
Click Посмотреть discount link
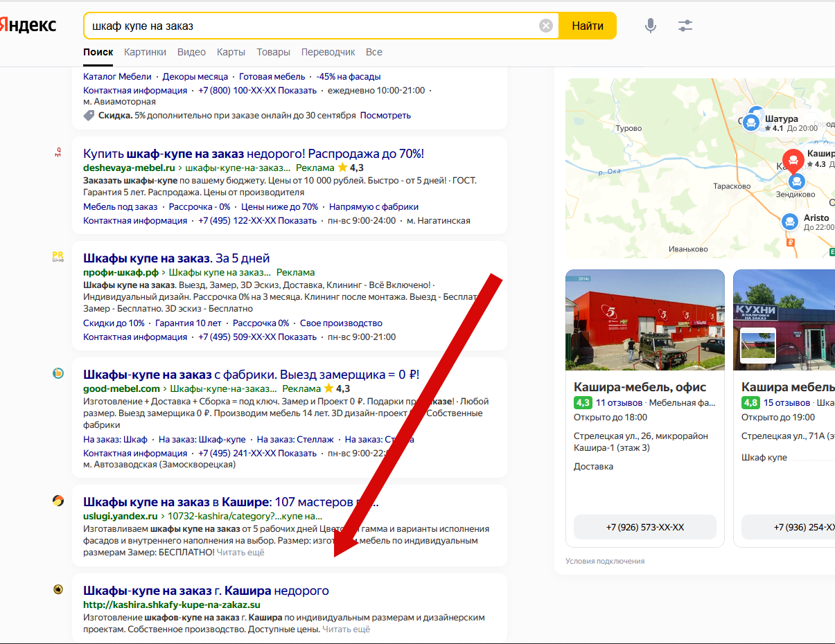tap(385, 116)
